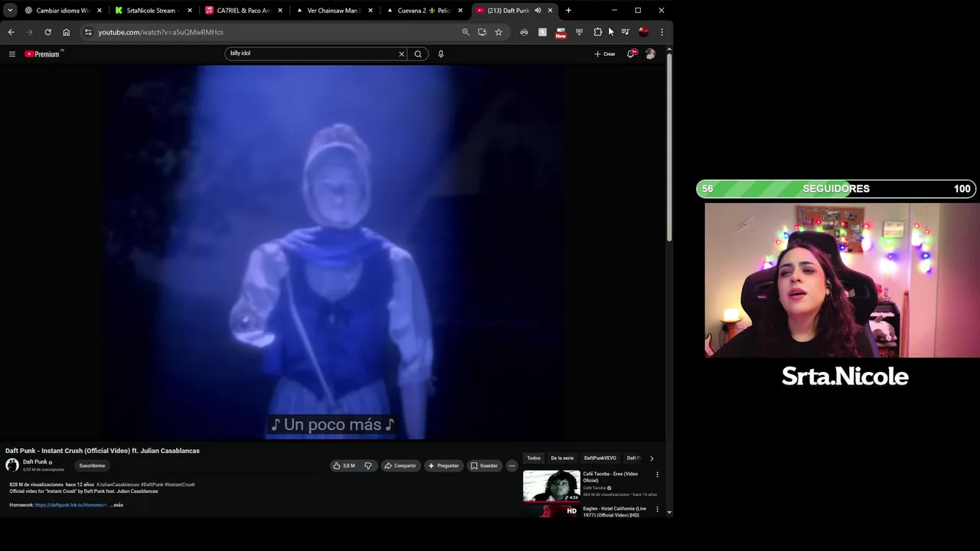The image size is (980, 551).
Task: Open the media controls playlist icon
Action: click(x=625, y=32)
